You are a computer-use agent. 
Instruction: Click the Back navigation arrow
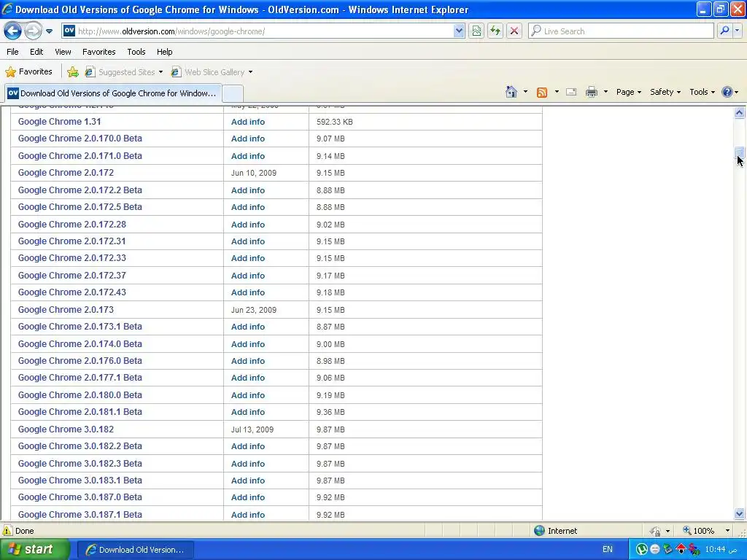click(13, 31)
